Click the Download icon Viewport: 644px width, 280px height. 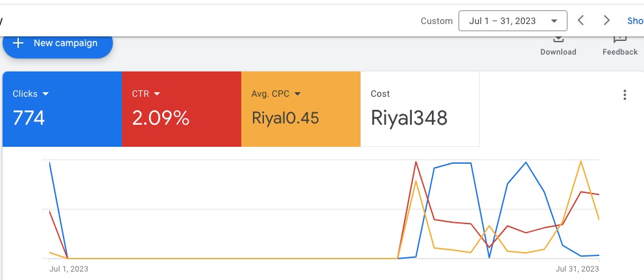[558, 39]
